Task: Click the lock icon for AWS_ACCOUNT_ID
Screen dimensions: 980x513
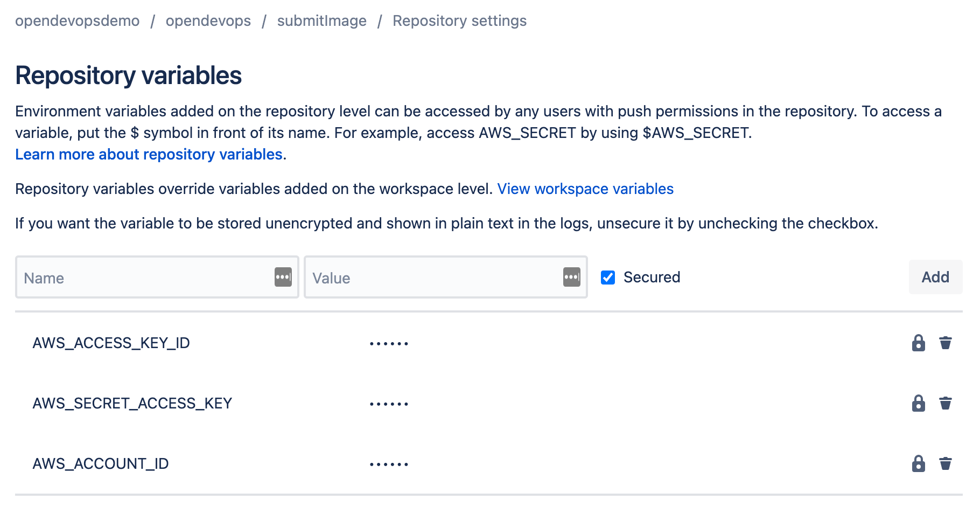Action: [x=918, y=463]
